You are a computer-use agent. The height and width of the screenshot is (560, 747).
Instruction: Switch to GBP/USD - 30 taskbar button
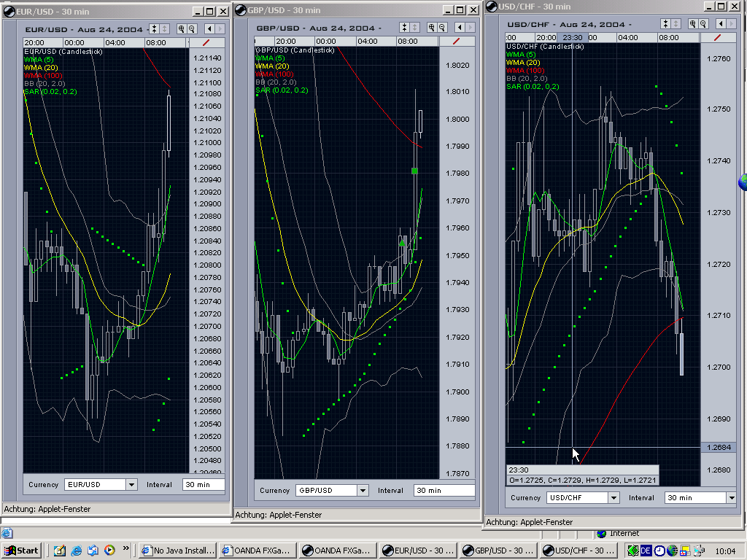[x=500, y=551]
